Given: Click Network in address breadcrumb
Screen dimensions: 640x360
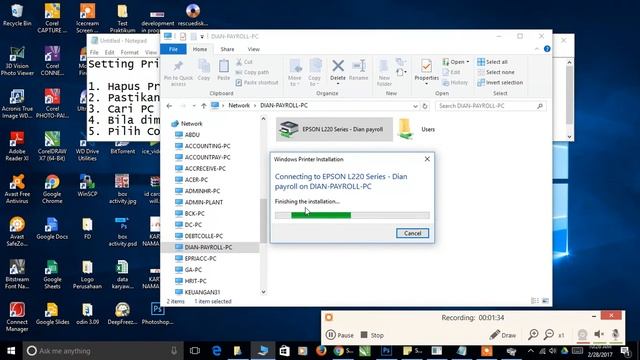Looking at the screenshot, I should pyautogui.click(x=239, y=105).
